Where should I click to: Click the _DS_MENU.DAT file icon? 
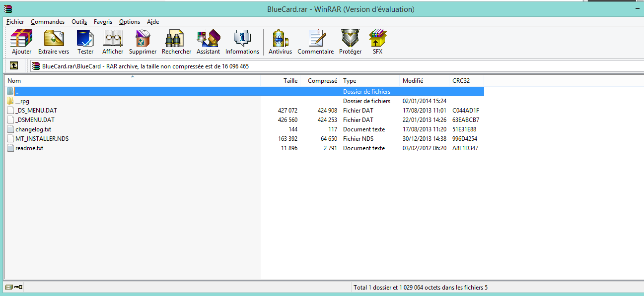click(11, 111)
